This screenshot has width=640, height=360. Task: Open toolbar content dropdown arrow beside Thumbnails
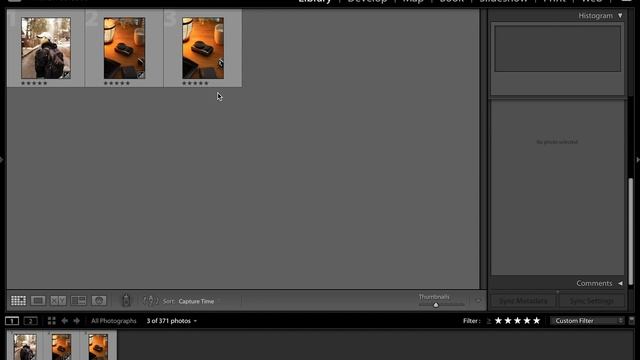click(478, 301)
